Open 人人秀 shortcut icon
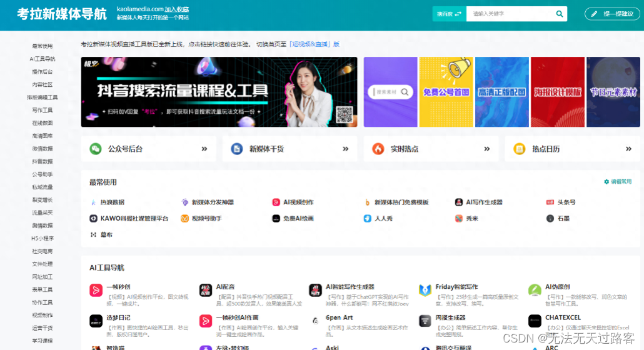Image resolution: width=644 pixels, height=350 pixels. [367, 219]
